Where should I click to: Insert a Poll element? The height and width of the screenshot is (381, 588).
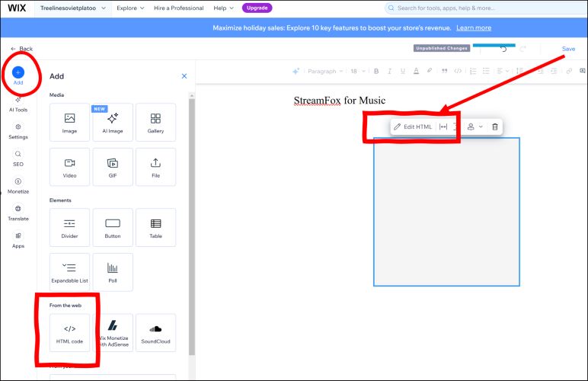(113, 272)
